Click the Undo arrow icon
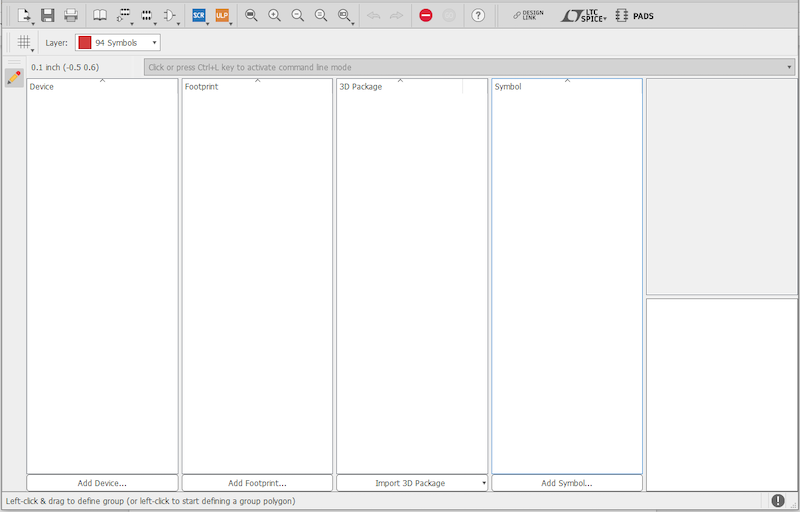 tap(373, 15)
